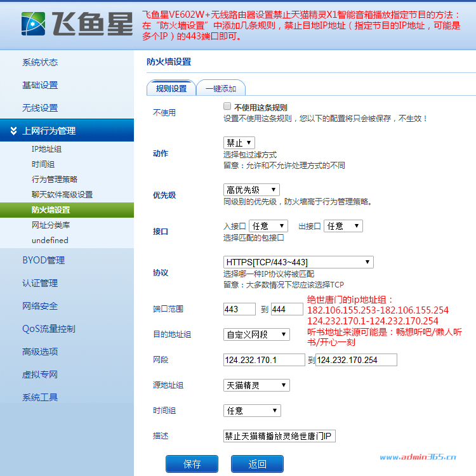Image resolution: width=476 pixels, height=476 pixels.
Task: Open BYOD管理 menu
Action: (x=43, y=260)
